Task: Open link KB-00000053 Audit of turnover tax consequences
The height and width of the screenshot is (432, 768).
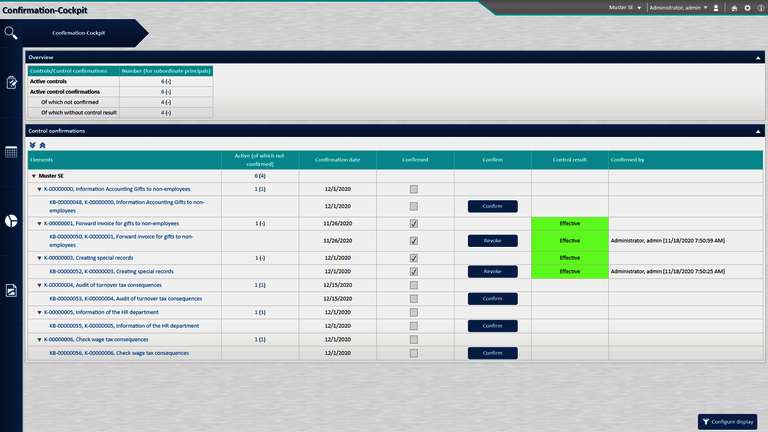Action: [x=125, y=299]
